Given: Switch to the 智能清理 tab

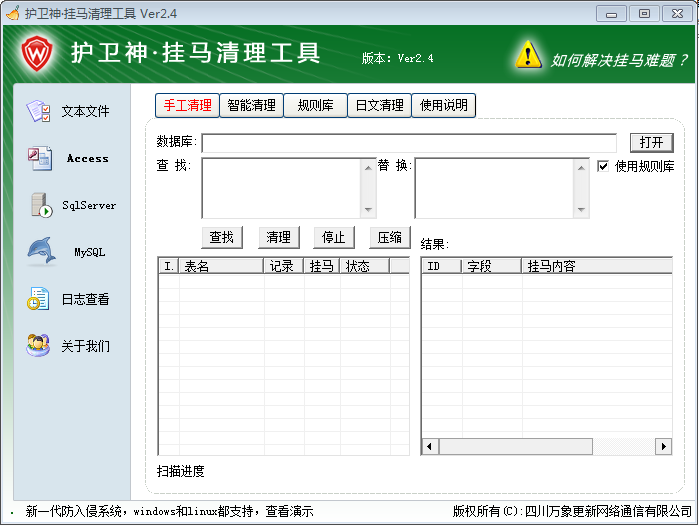Looking at the screenshot, I should pyautogui.click(x=251, y=105).
